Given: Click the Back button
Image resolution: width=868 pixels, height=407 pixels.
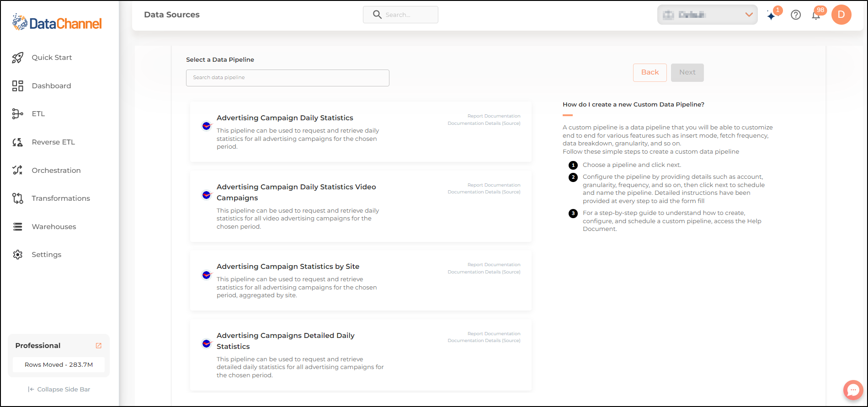Looking at the screenshot, I should tap(650, 73).
